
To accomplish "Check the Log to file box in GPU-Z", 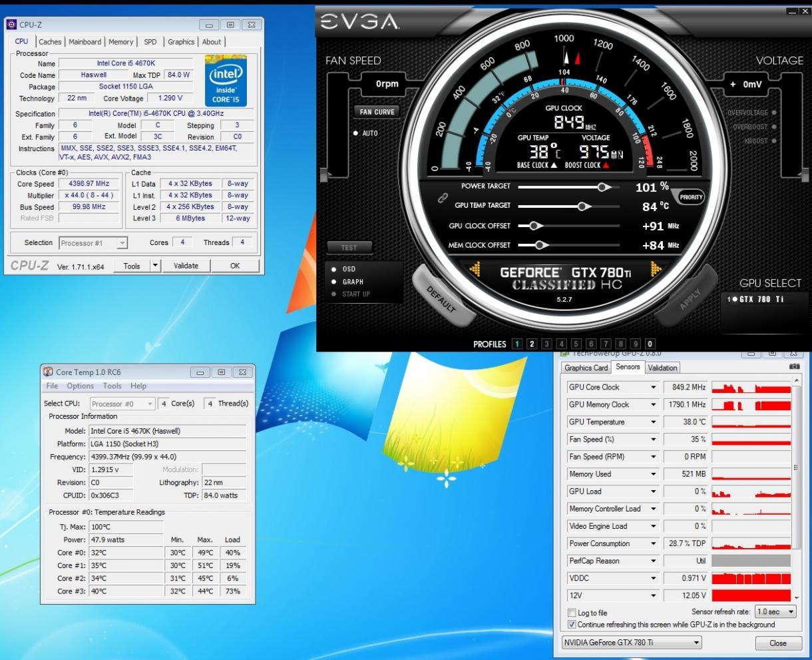I will pyautogui.click(x=572, y=613).
